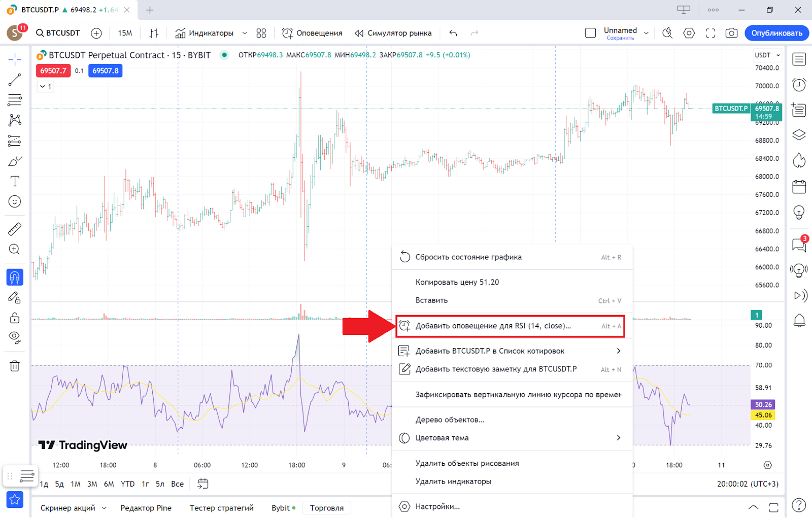Choose Копировать цену 51.20
The image size is (812, 518).
(512, 282)
